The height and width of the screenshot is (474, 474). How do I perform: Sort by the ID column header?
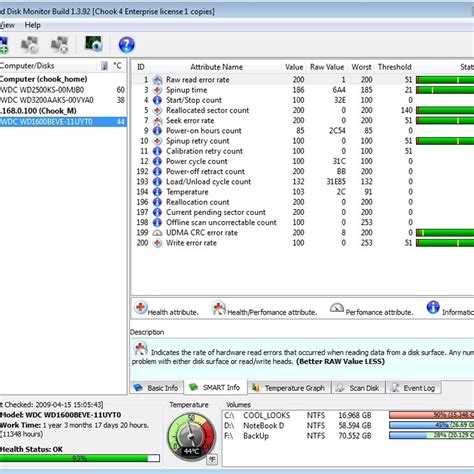point(141,67)
